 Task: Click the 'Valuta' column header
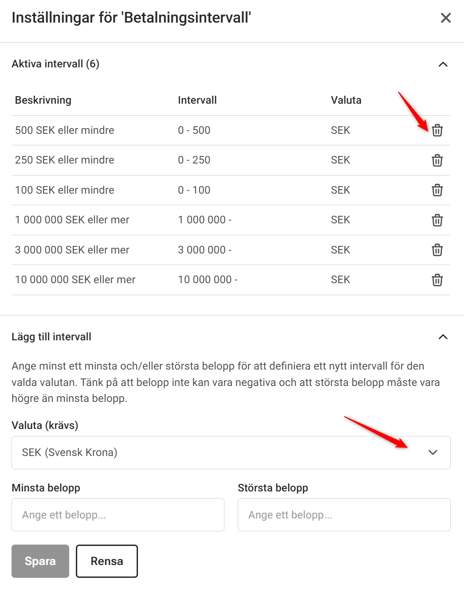coord(346,100)
